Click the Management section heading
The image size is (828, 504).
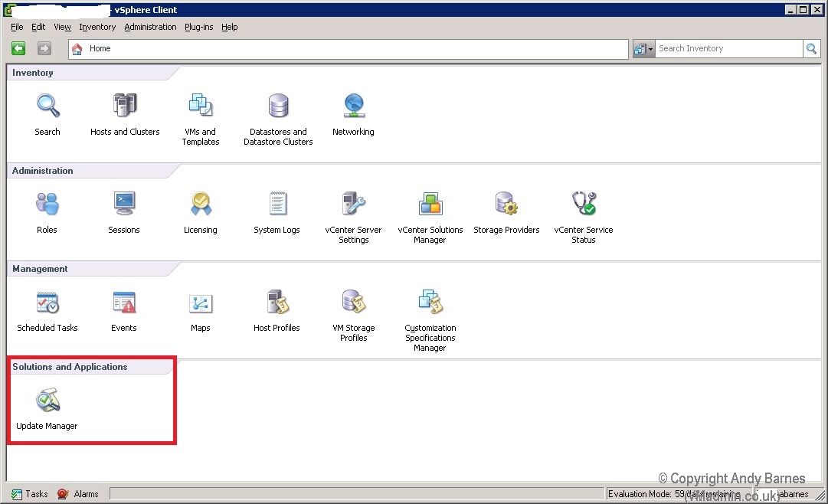(40, 269)
